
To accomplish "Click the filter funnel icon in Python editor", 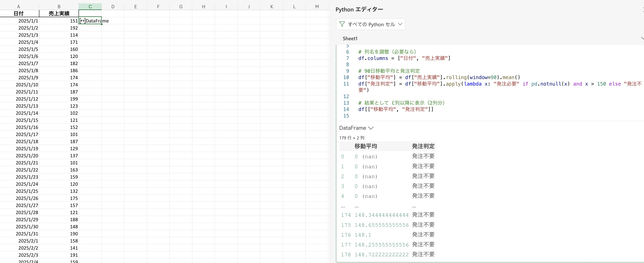I will click(342, 24).
